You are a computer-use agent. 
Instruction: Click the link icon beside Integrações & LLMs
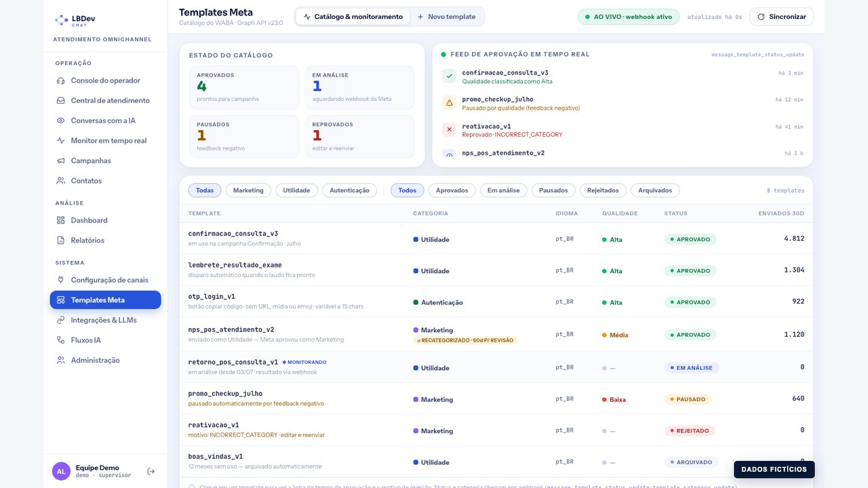61,320
